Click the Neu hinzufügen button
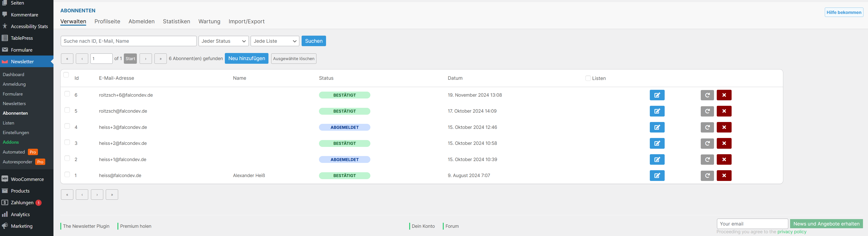The height and width of the screenshot is (236, 868). tap(246, 58)
